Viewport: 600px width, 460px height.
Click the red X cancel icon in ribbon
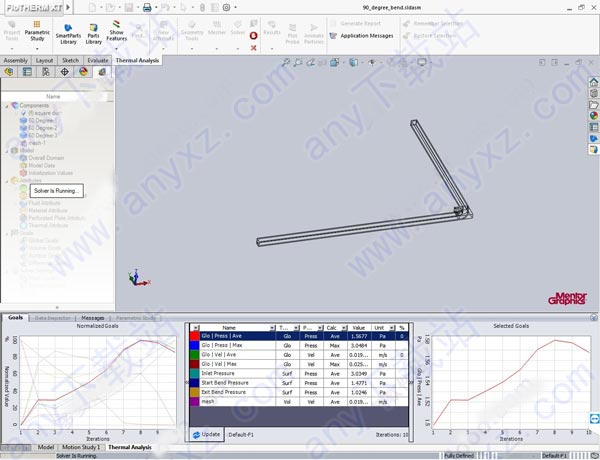253,48
